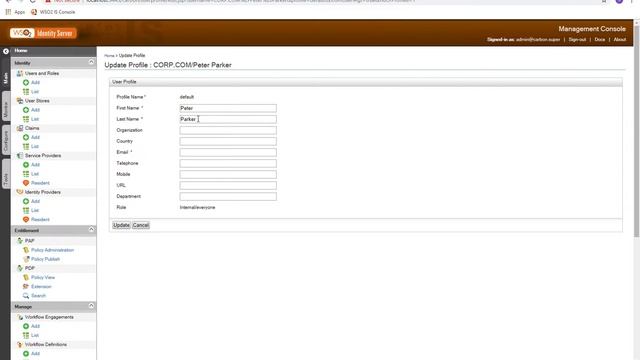Click Add icon under Workflow Definitions
640x360 pixels.
(26, 353)
